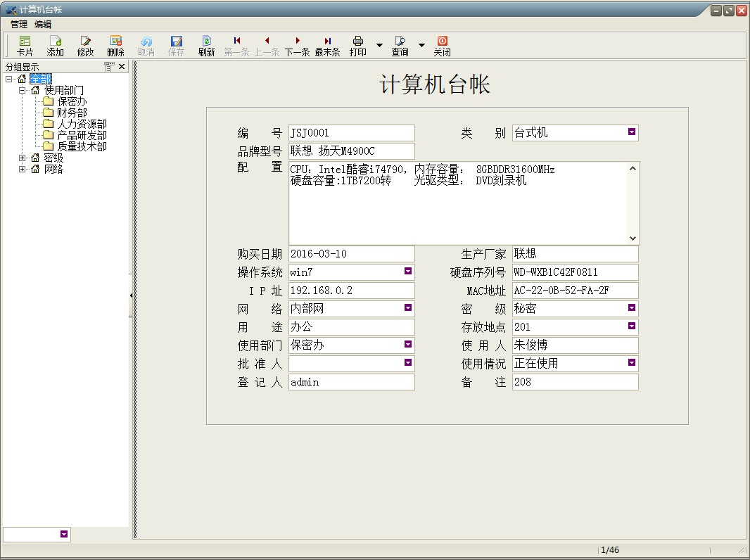Image resolution: width=750 pixels, height=560 pixels.
Task: Open the 管理 menu
Action: pos(19,24)
